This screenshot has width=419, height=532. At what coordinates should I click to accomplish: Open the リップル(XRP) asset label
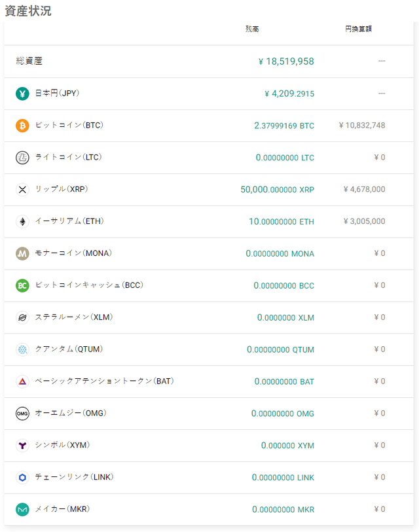point(62,189)
